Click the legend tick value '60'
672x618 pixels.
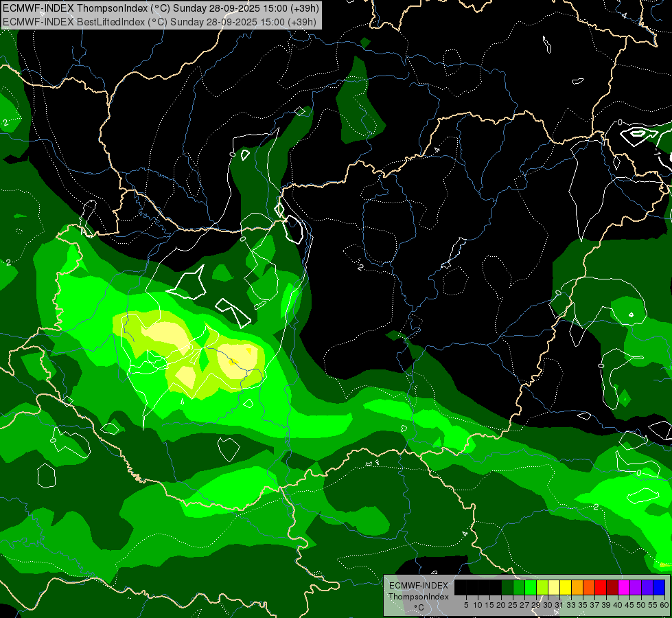[x=664, y=605]
